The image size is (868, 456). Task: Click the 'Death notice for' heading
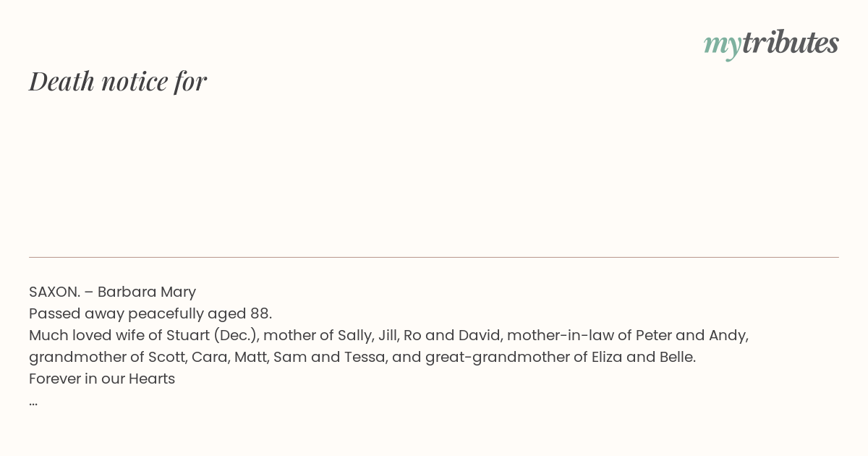118,81
